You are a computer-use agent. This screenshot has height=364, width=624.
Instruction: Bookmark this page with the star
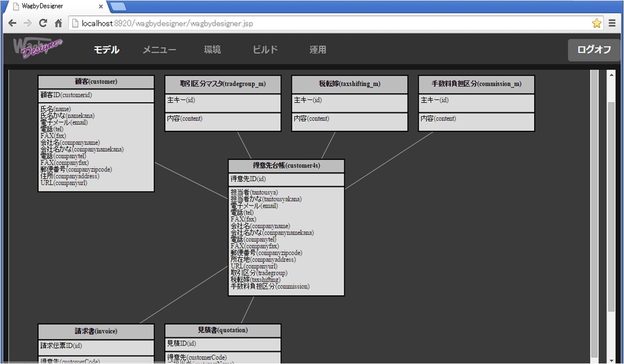[597, 23]
